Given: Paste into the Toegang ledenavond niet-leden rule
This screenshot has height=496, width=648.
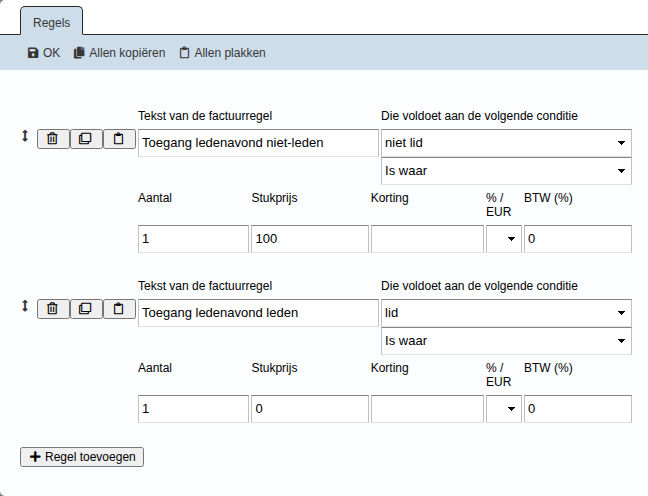Looking at the screenshot, I should [x=119, y=138].
